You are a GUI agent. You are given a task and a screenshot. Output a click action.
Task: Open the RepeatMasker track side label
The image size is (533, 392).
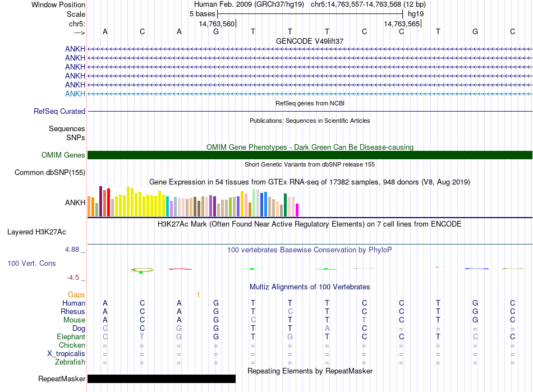click(x=62, y=379)
